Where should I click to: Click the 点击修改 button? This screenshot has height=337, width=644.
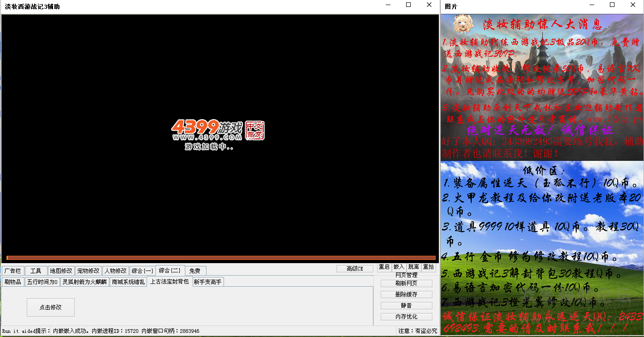coord(51,307)
